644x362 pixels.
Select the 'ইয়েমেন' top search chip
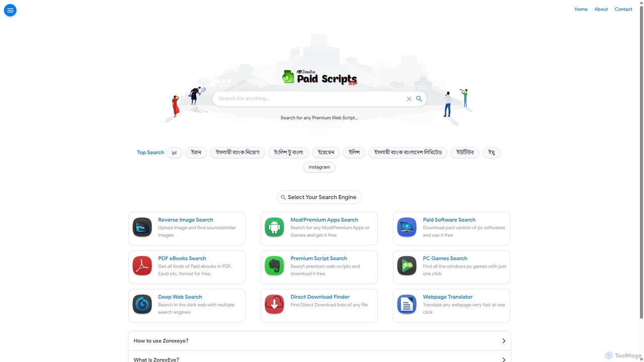click(326, 152)
